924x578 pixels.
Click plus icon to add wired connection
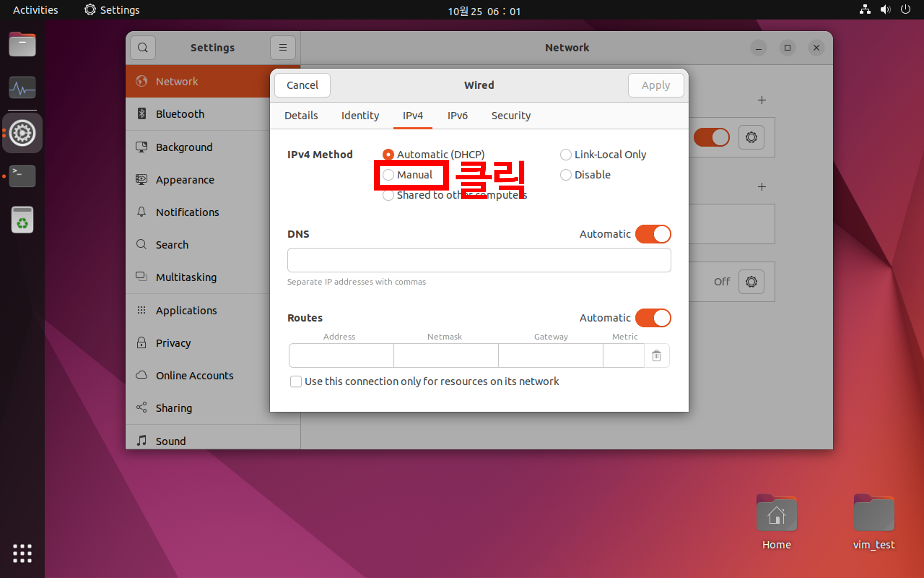click(x=762, y=100)
